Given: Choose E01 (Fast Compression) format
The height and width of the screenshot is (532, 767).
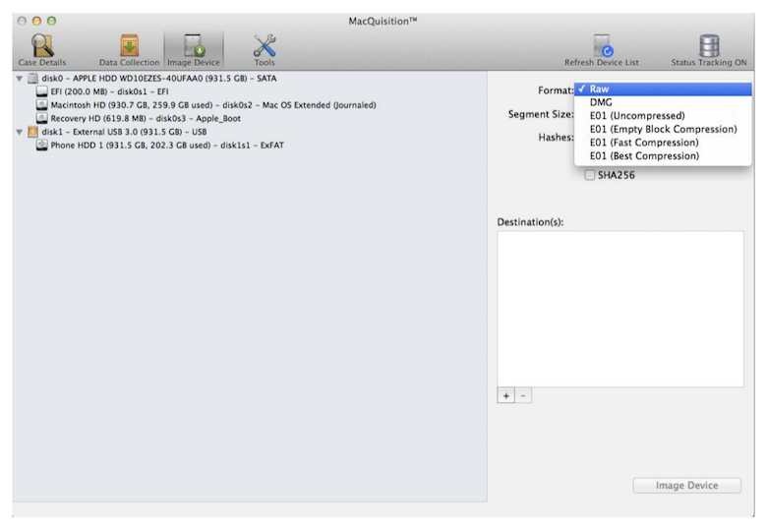Looking at the screenshot, I should coord(663,143).
